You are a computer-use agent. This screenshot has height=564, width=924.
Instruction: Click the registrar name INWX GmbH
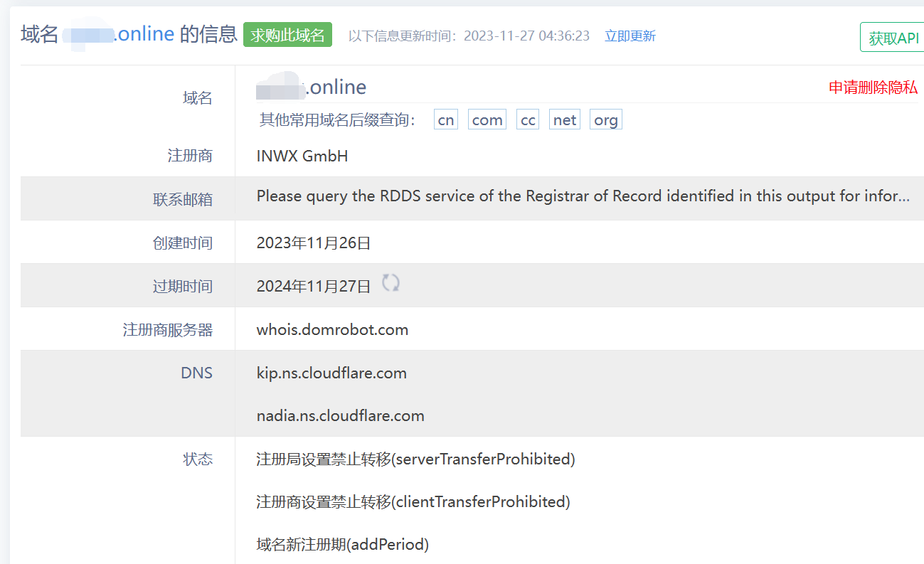302,156
